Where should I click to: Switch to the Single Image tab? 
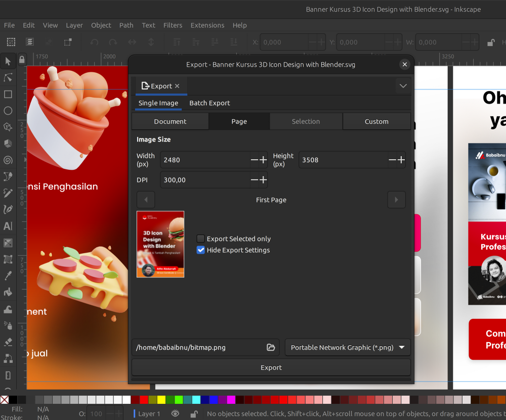[x=158, y=103]
